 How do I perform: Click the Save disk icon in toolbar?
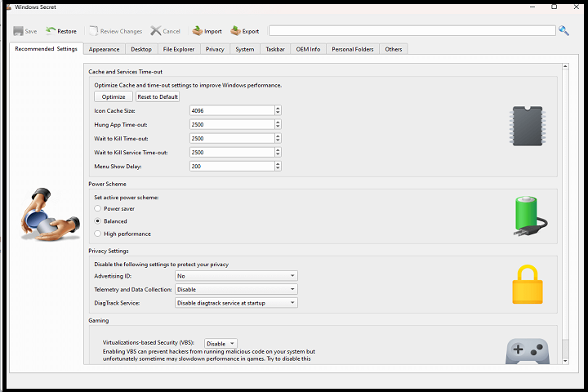[18, 31]
